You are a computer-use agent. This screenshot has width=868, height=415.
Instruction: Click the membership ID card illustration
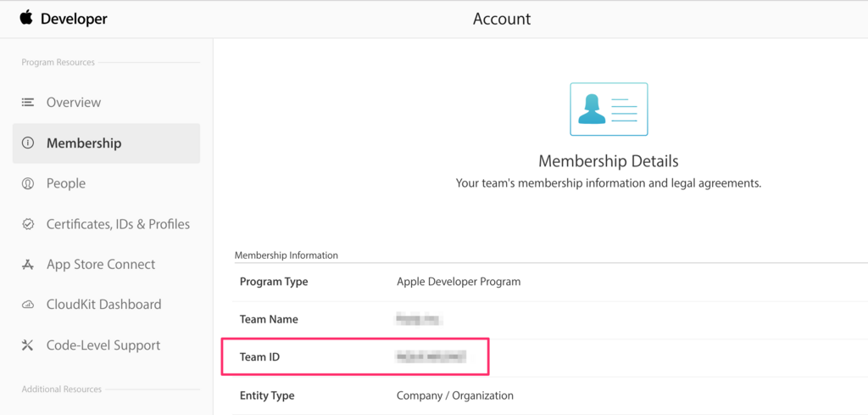pos(609,109)
